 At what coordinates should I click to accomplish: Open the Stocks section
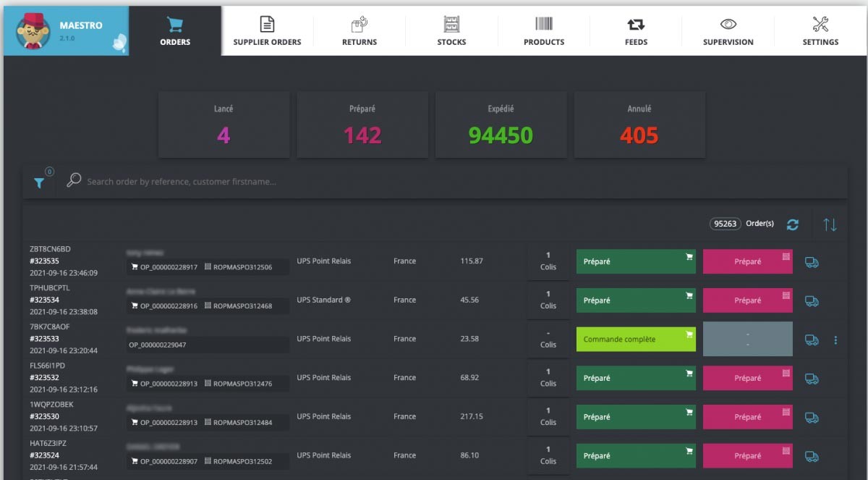[451, 31]
